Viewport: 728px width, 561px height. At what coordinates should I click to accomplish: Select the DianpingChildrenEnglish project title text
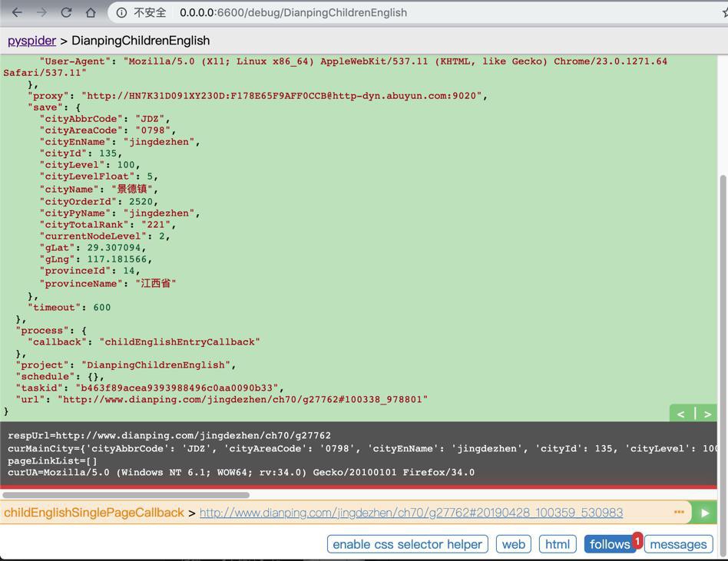(141, 41)
